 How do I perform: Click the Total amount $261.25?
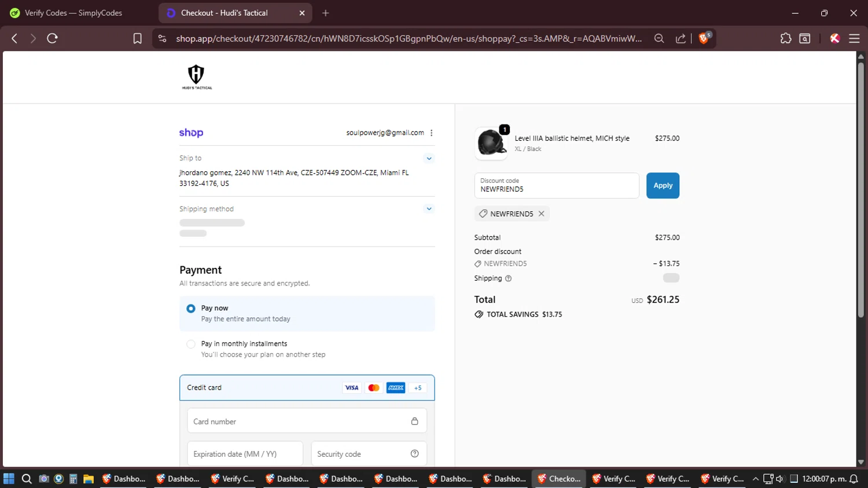pos(663,299)
